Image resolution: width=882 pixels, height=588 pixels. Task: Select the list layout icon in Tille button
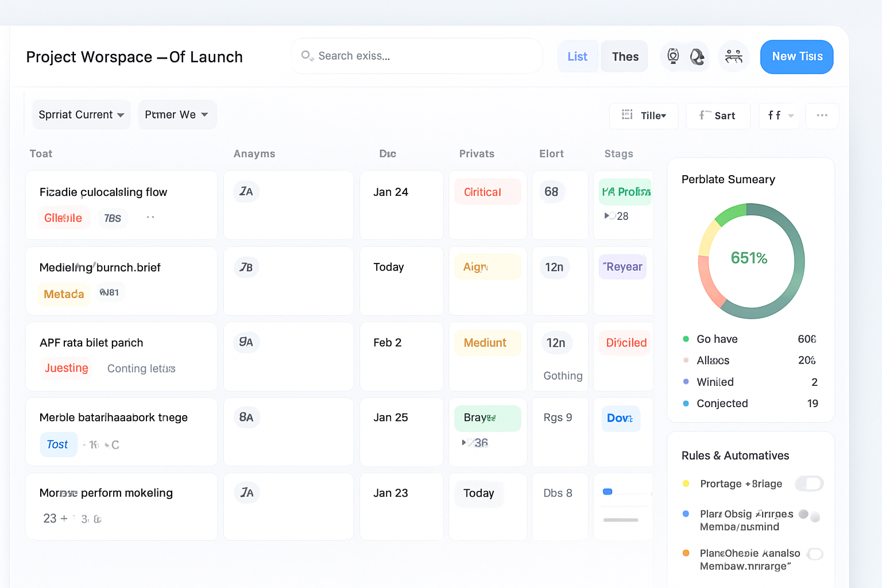click(x=627, y=115)
